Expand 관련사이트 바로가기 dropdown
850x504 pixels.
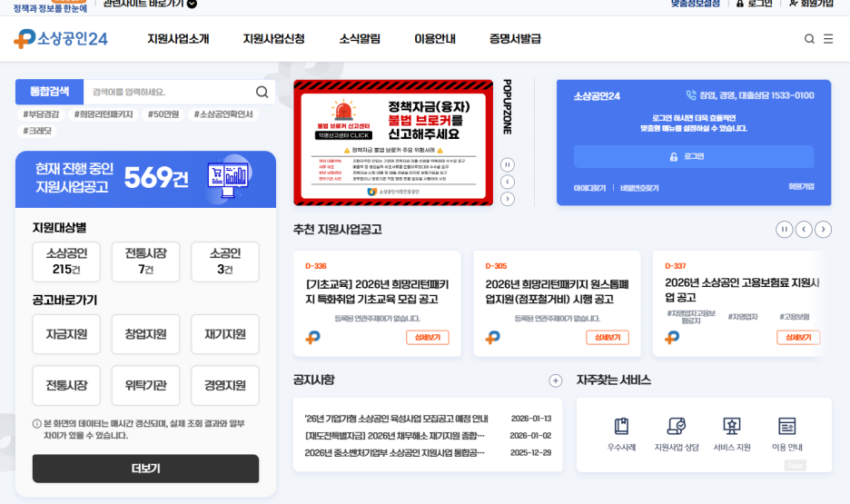point(150,4)
